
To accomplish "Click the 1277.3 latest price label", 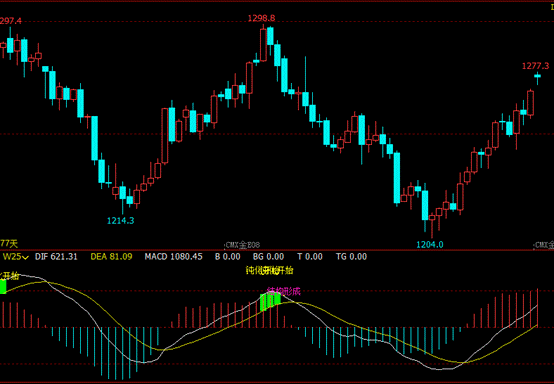I will [x=536, y=66].
